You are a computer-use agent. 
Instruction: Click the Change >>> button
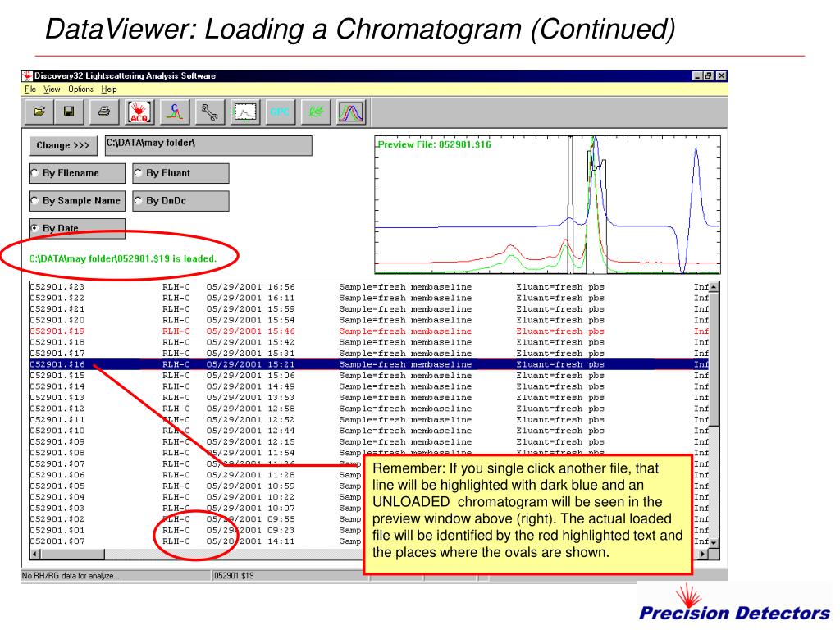(x=62, y=145)
